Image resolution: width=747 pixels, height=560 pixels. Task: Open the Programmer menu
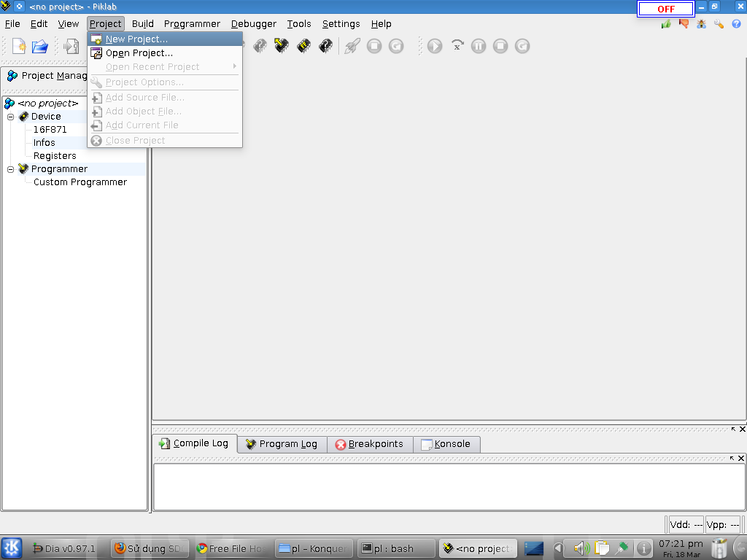click(x=192, y=24)
